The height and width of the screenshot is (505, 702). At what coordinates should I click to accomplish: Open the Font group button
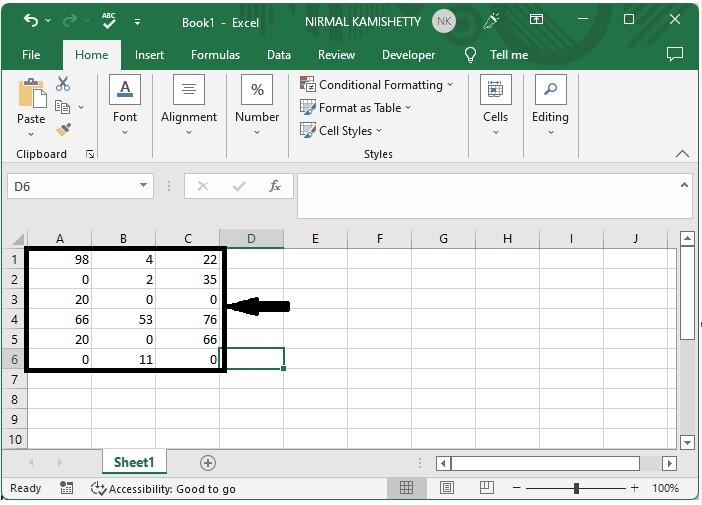click(x=125, y=105)
